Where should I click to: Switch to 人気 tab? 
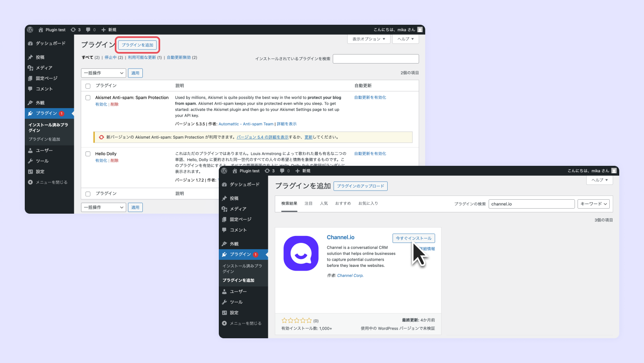point(324,203)
